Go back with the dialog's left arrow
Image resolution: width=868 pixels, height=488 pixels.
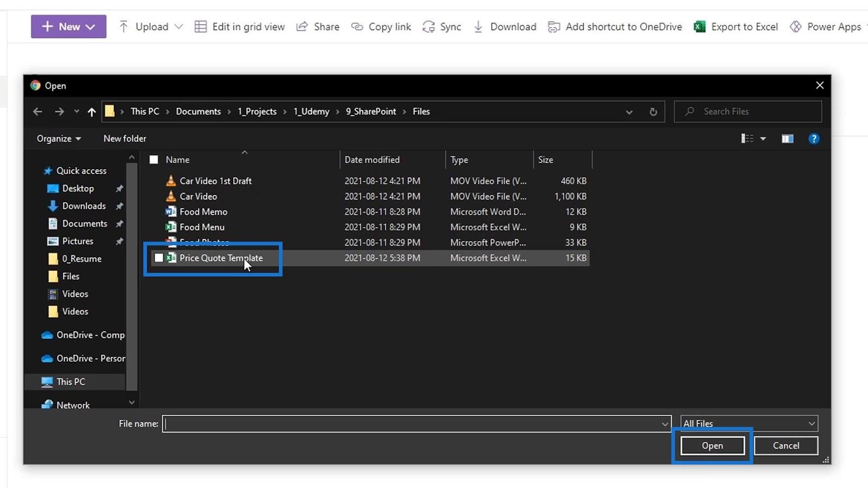37,112
